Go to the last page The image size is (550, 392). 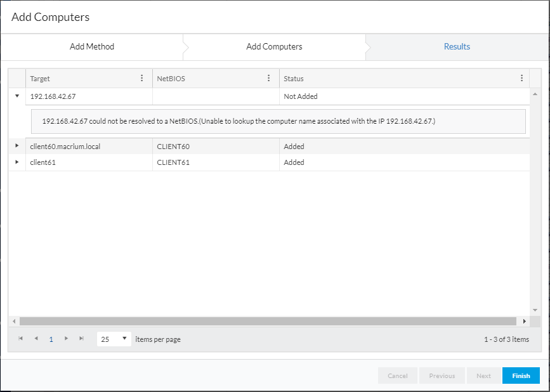coord(81,338)
